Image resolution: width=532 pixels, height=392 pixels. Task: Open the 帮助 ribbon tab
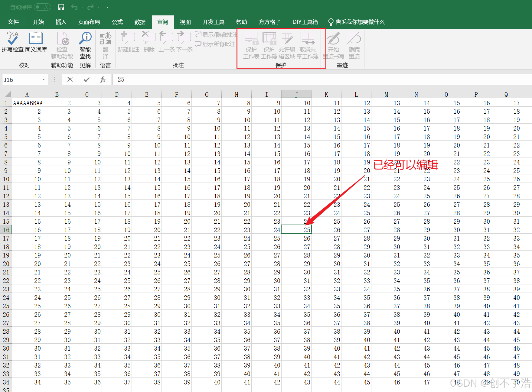click(242, 22)
